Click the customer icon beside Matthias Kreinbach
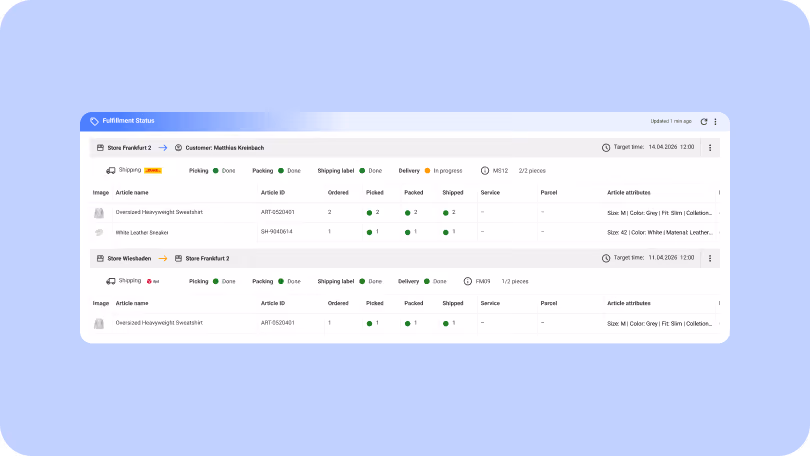Image resolution: width=810 pixels, height=456 pixels. 178,148
